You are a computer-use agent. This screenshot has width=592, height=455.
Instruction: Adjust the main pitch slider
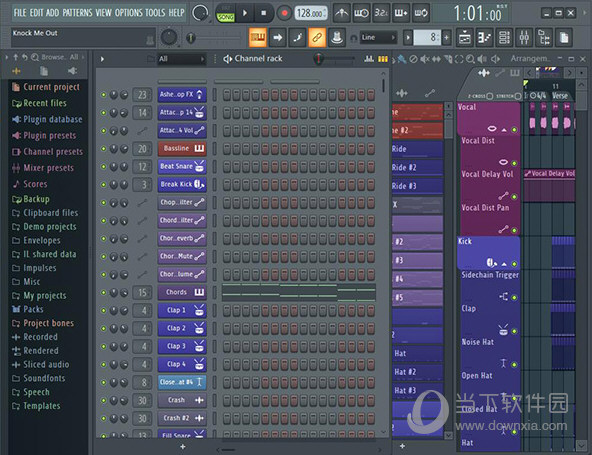(x=213, y=38)
